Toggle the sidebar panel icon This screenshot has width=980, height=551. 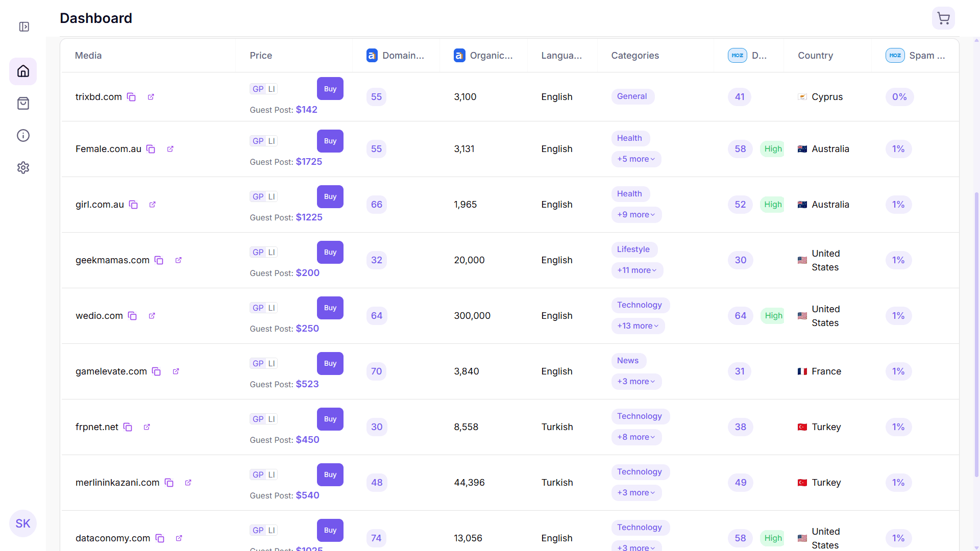[24, 27]
